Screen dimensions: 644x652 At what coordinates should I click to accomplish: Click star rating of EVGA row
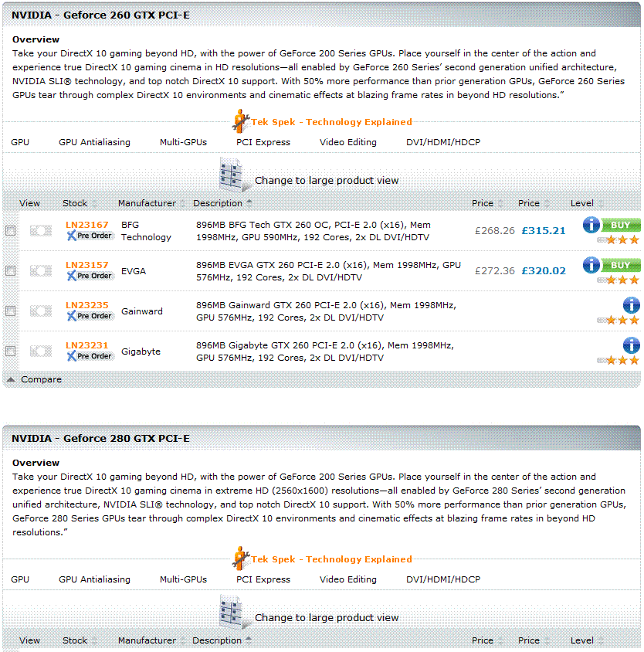point(619,280)
